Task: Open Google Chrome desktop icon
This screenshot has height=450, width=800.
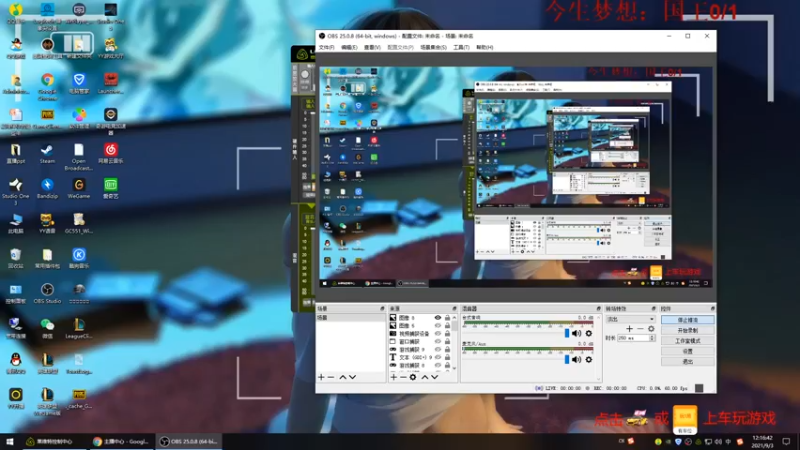Action: coord(47,86)
